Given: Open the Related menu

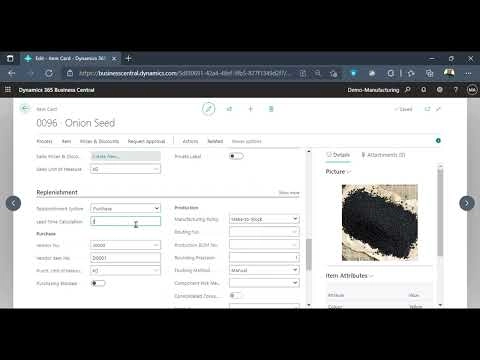Looking at the screenshot, I should point(215,141).
